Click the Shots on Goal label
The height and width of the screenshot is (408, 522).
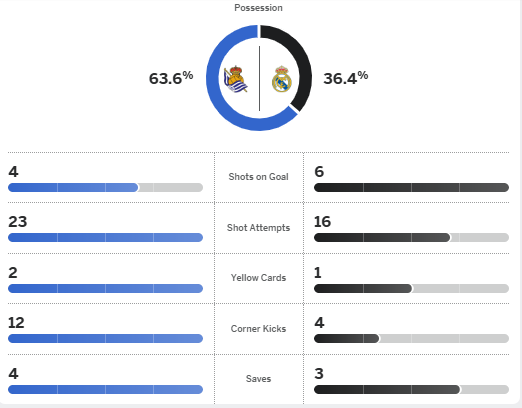[x=258, y=177]
